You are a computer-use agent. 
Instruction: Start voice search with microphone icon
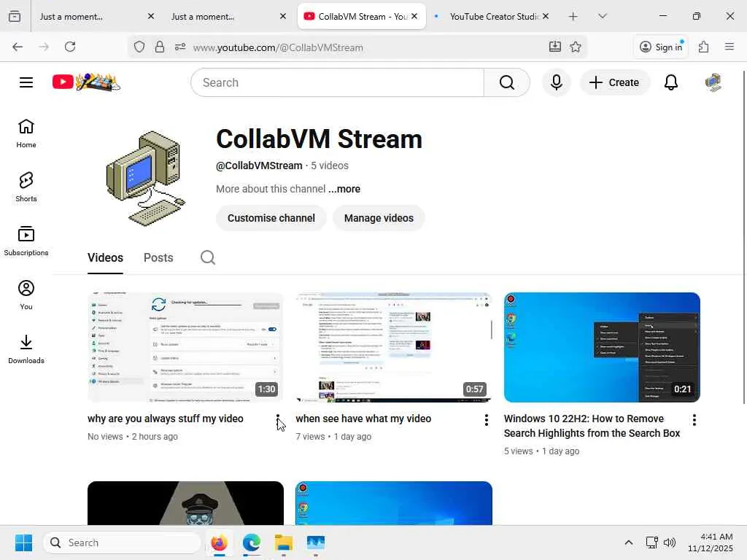click(x=556, y=82)
